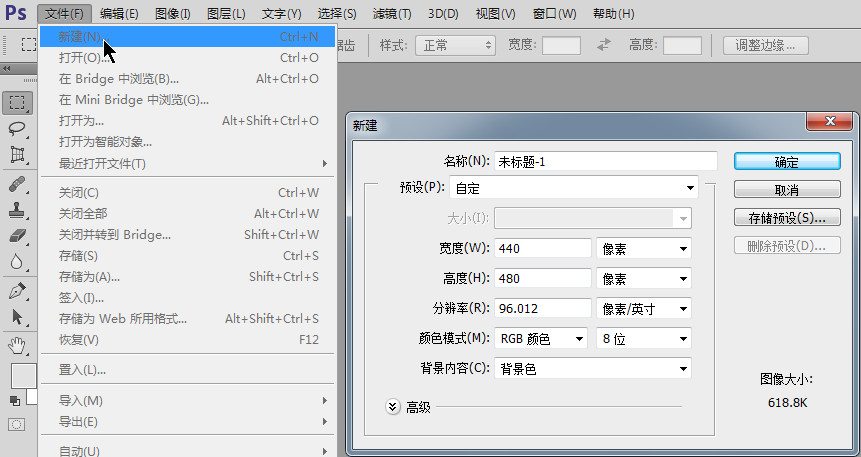861x457 pixels.
Task: Swap width and height arrows icon
Action: tap(604, 45)
